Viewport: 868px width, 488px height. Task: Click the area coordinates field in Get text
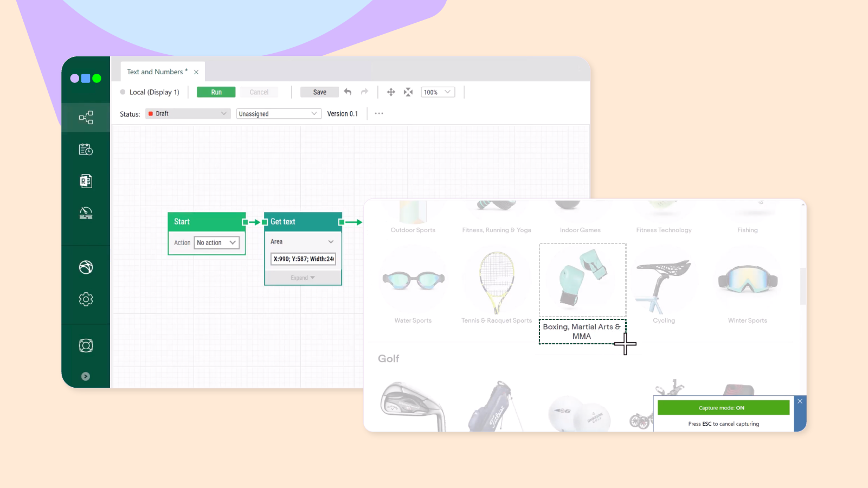point(303,259)
